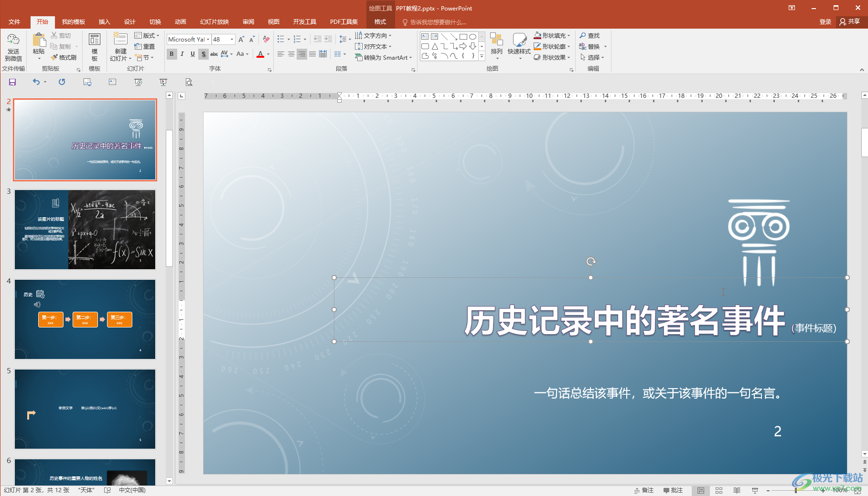Click the font color red A swatch
This screenshot has height=496, width=868.
(x=260, y=54)
